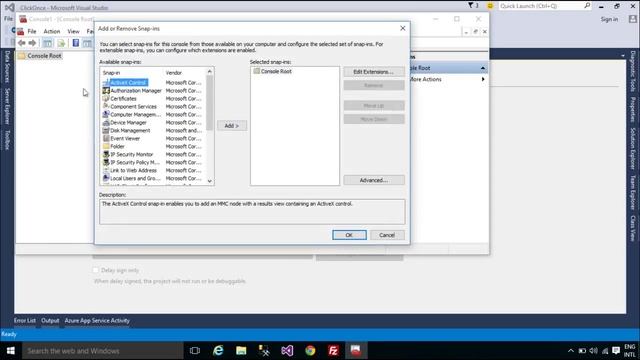This screenshot has height=360, width=640.
Task: Open the Error List tab
Action: click(25, 321)
